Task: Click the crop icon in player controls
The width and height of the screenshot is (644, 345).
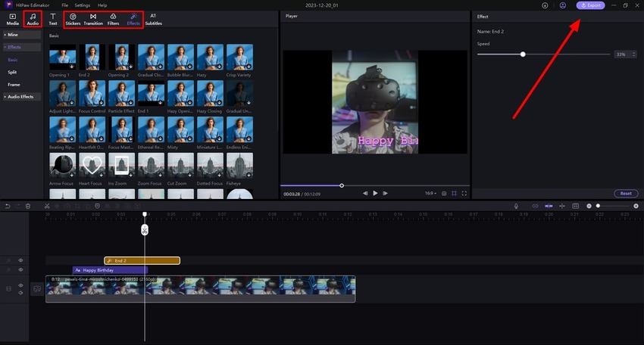Action: 455,193
